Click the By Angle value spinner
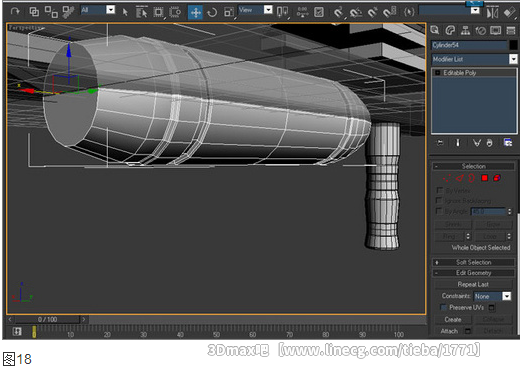This screenshot has width=520, height=369. 509,211
